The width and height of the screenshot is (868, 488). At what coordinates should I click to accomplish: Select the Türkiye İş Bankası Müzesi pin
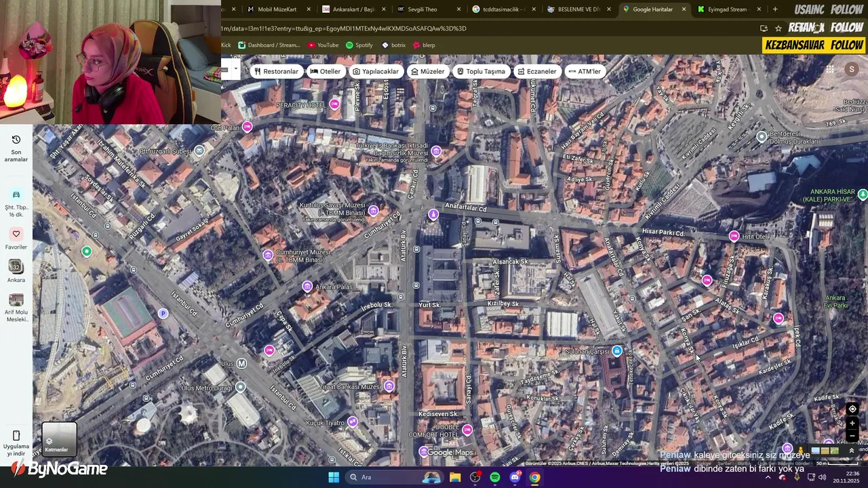coord(436,151)
